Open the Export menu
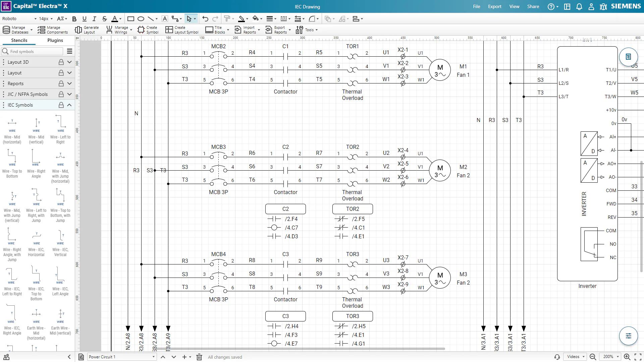644x362 pixels. (494, 6)
